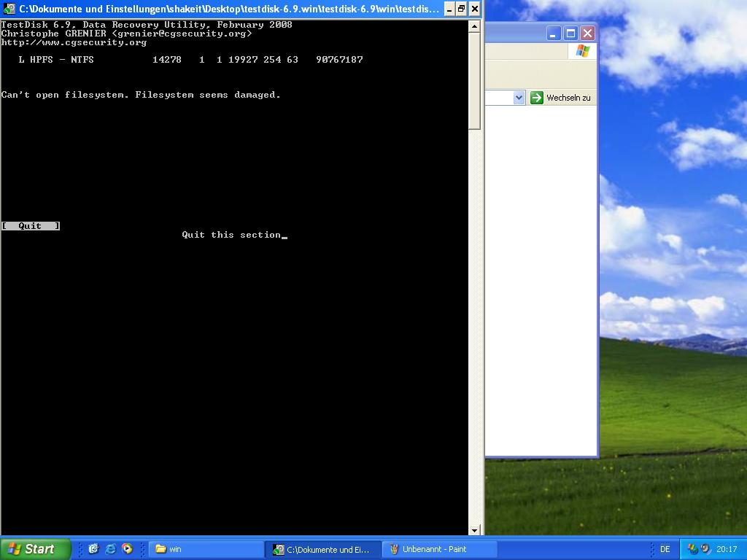
Task: Minimize the TestDisk console window
Action: pos(449,9)
